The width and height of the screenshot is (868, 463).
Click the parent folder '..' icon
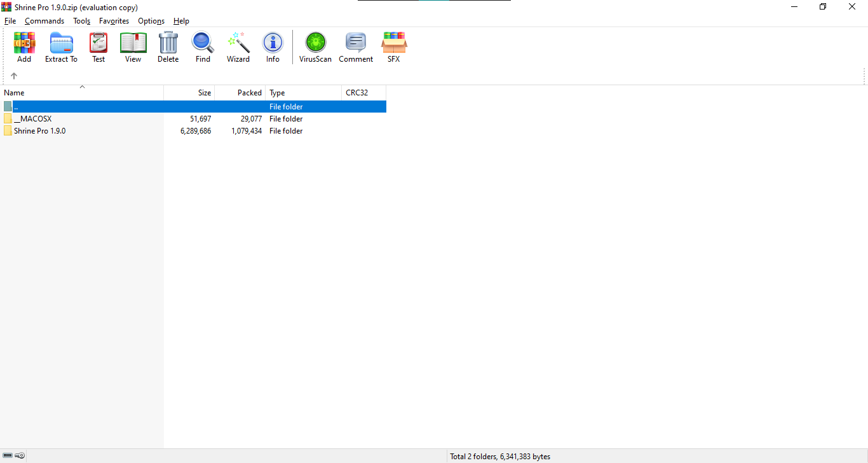point(8,107)
